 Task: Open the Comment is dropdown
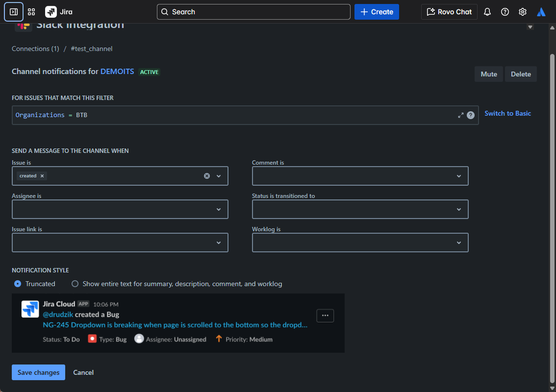(x=360, y=176)
